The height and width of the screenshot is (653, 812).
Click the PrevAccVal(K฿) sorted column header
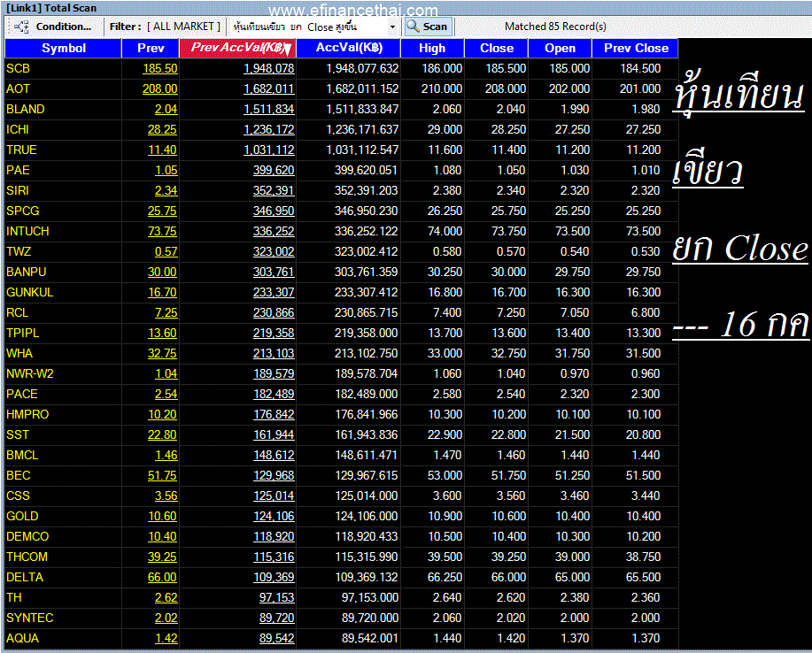(x=237, y=48)
